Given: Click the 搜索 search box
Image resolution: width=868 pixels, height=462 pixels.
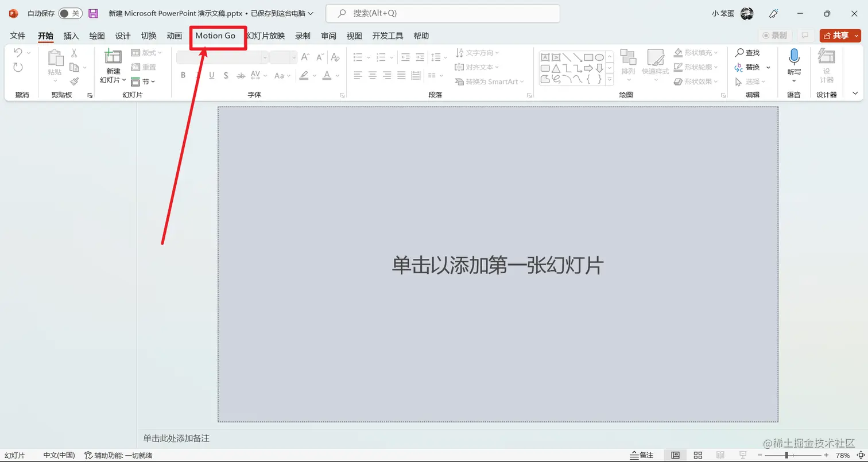Looking at the screenshot, I should 443,13.
